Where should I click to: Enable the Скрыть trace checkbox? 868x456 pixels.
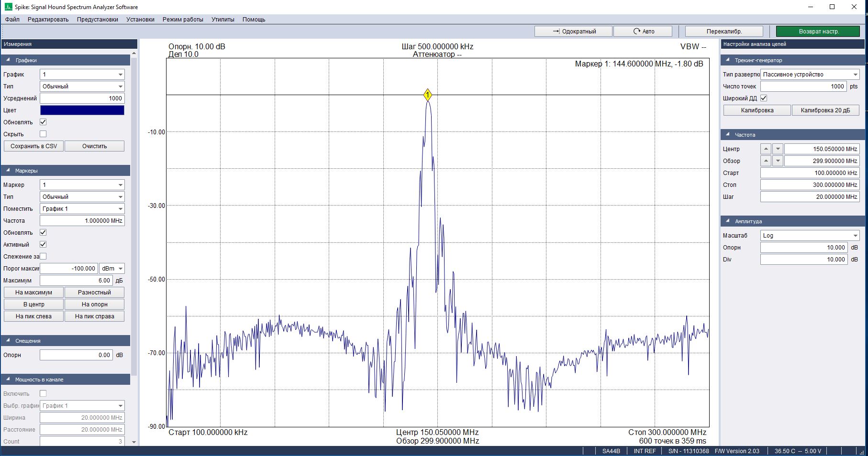43,134
